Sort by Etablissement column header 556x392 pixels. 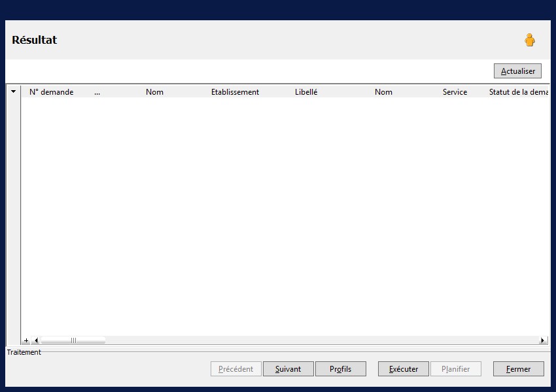click(x=235, y=92)
